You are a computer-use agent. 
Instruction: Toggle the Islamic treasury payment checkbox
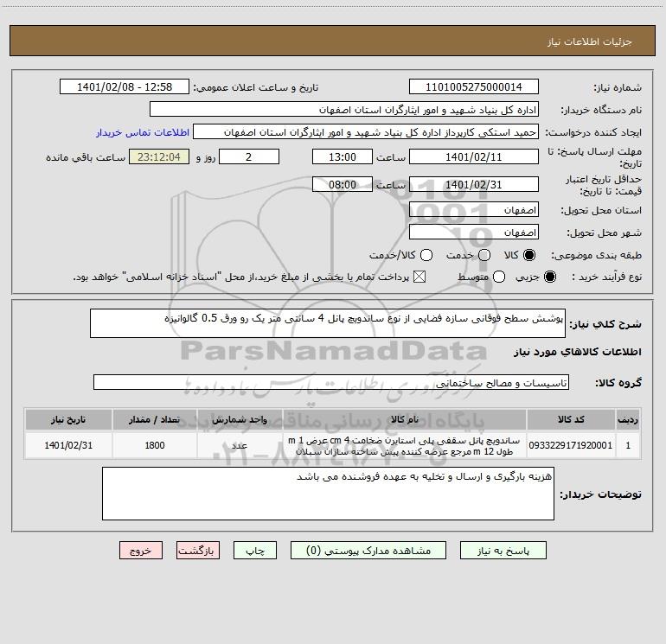pos(419,277)
